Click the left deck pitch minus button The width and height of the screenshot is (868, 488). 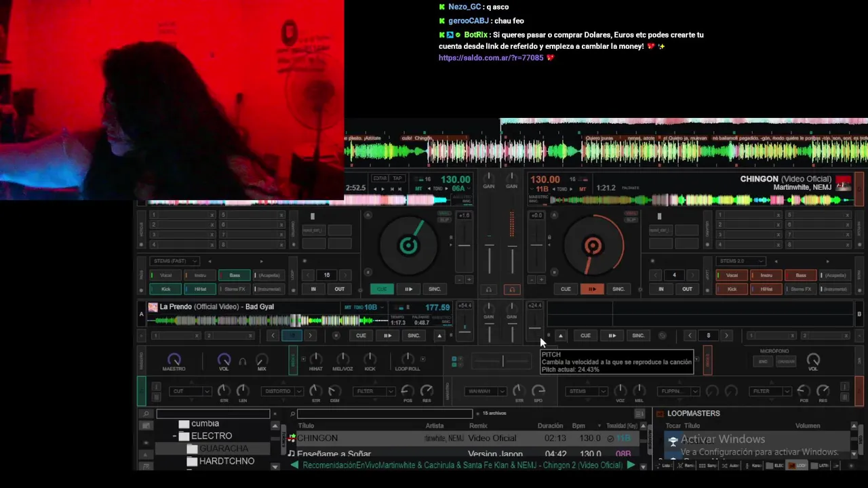[x=459, y=279]
